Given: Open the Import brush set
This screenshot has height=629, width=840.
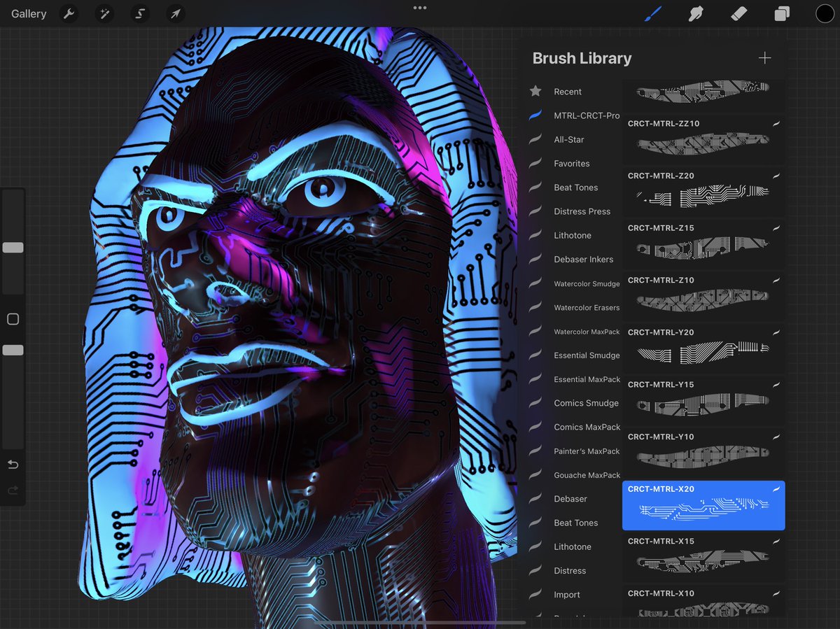Looking at the screenshot, I should [567, 595].
